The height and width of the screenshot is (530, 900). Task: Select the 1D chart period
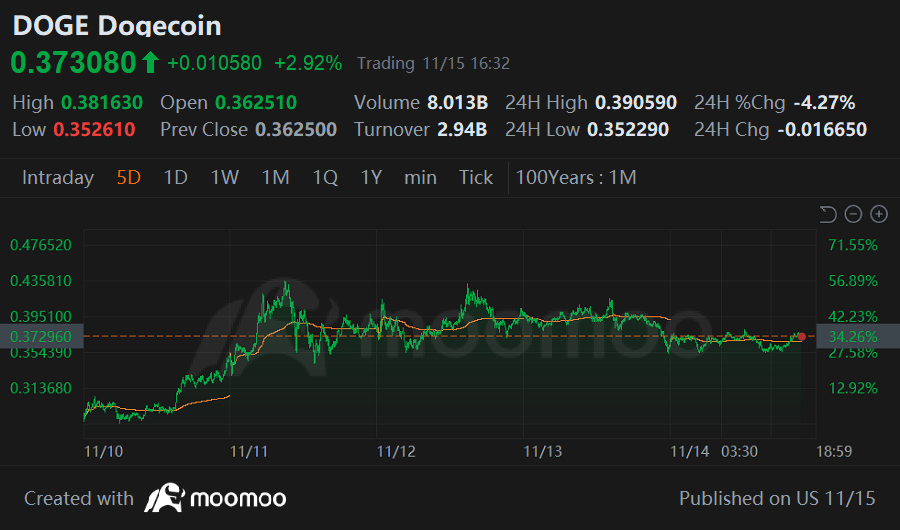[176, 177]
